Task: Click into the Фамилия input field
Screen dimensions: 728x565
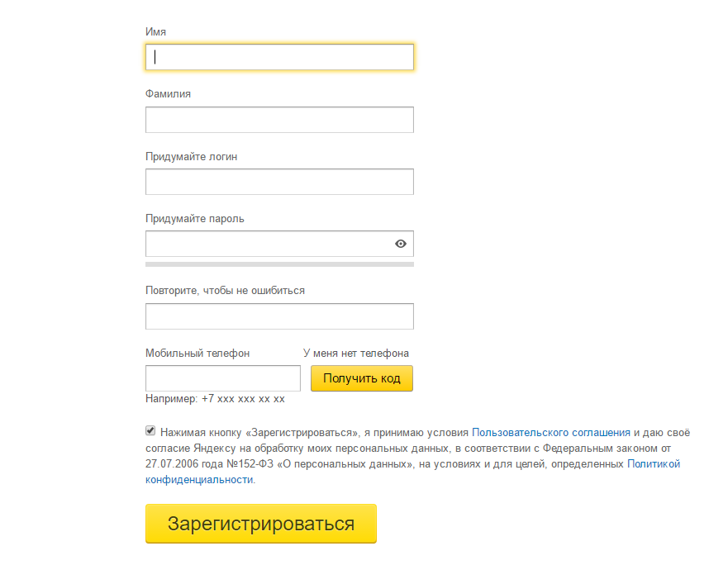Action: click(279, 120)
